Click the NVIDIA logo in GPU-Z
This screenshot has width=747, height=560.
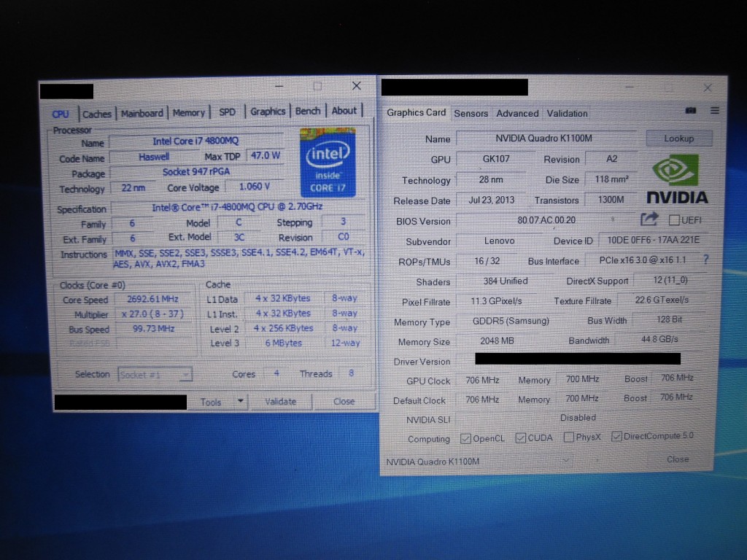677,179
